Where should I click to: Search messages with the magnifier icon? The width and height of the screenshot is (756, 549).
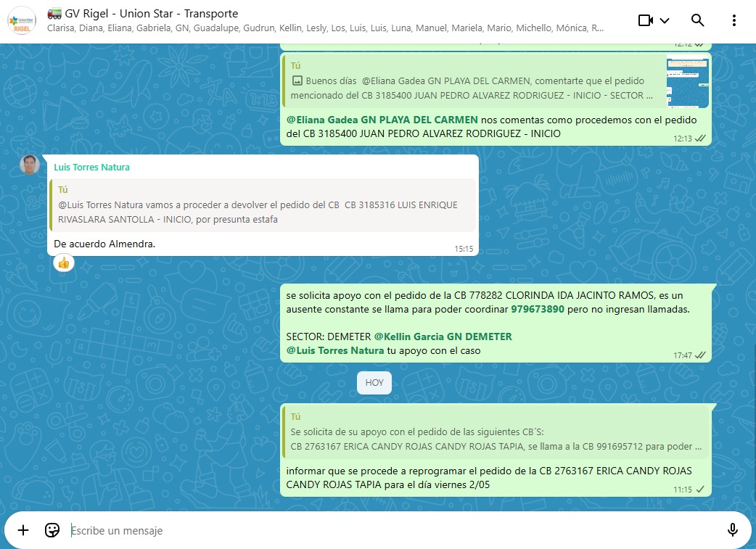tap(698, 20)
